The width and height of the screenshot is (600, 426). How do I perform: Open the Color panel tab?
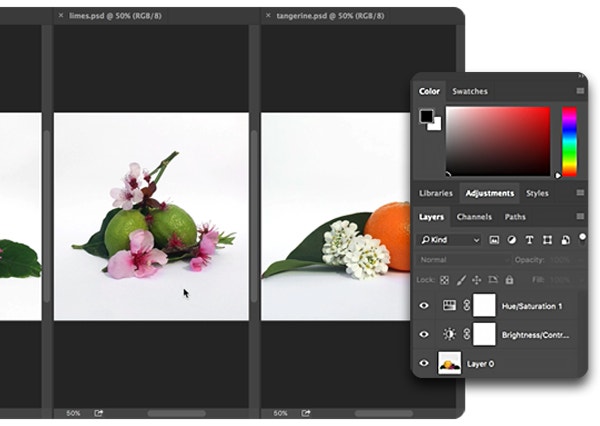(x=429, y=91)
